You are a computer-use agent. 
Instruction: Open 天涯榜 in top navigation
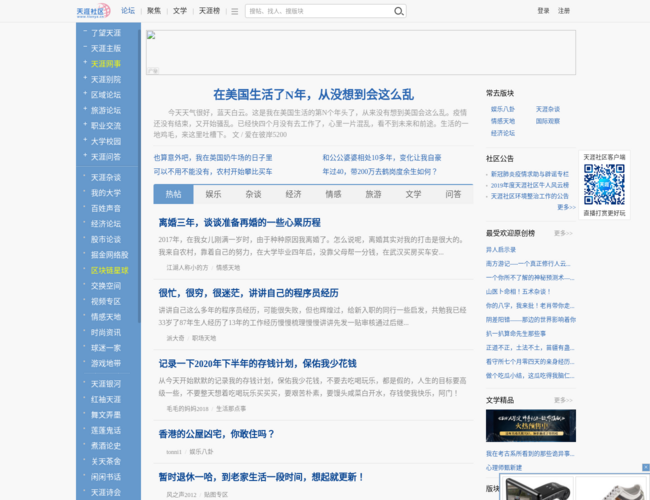point(209,11)
